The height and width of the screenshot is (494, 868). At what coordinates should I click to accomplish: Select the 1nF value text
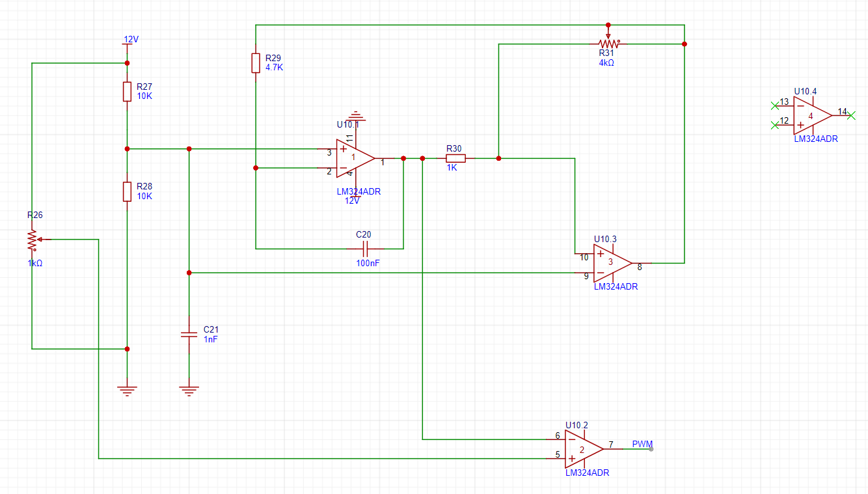click(x=211, y=339)
